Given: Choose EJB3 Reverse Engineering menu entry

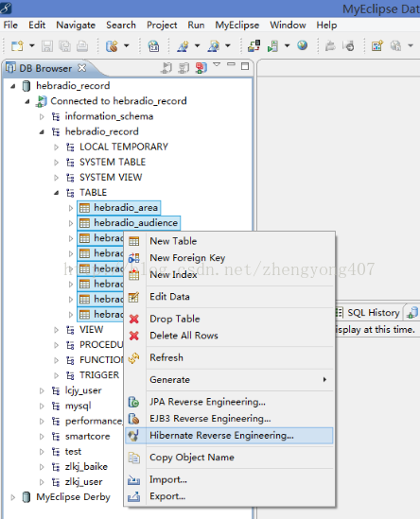Looking at the screenshot, I should 229,419.
